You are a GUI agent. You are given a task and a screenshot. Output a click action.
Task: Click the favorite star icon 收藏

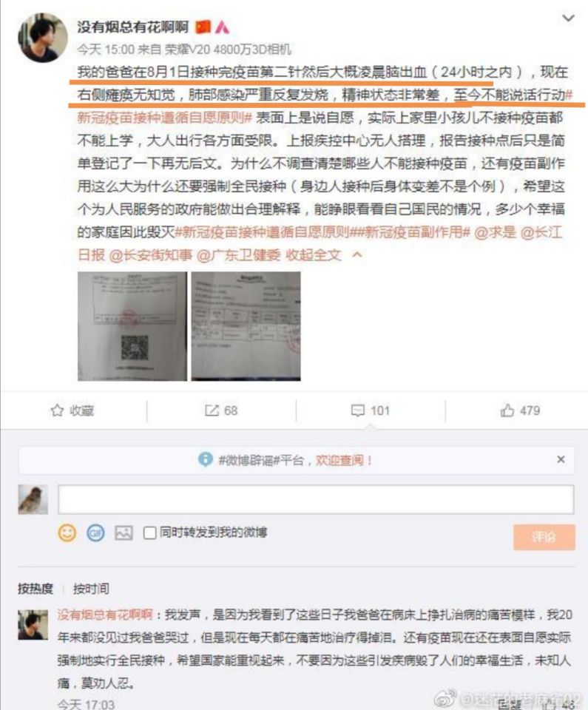[x=57, y=410]
